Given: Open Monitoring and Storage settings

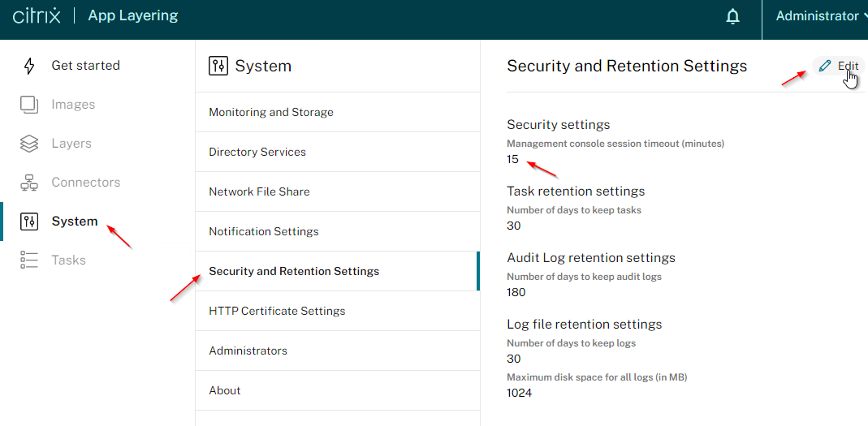Looking at the screenshot, I should point(337,112).
